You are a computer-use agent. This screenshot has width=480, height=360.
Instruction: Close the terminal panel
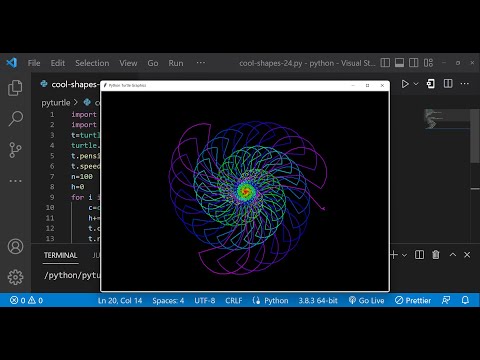(x=467, y=255)
